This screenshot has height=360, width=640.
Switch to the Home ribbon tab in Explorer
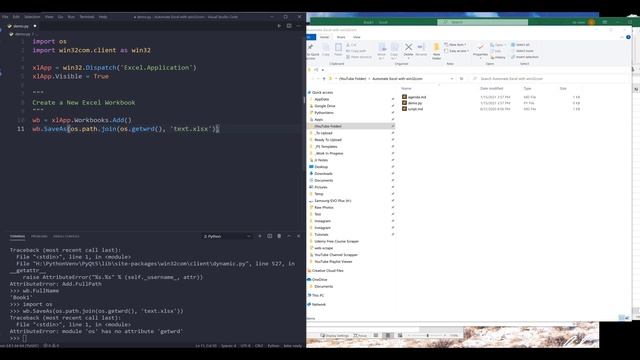point(324,37)
